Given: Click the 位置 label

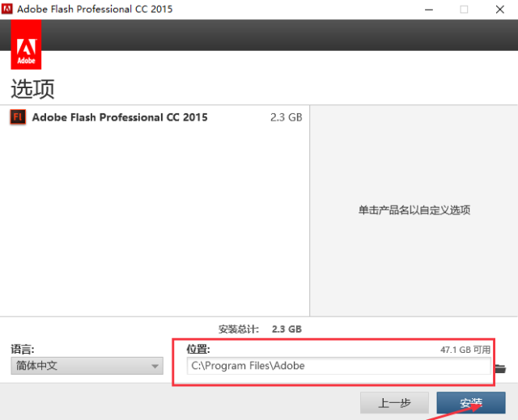Looking at the screenshot, I should tap(198, 349).
